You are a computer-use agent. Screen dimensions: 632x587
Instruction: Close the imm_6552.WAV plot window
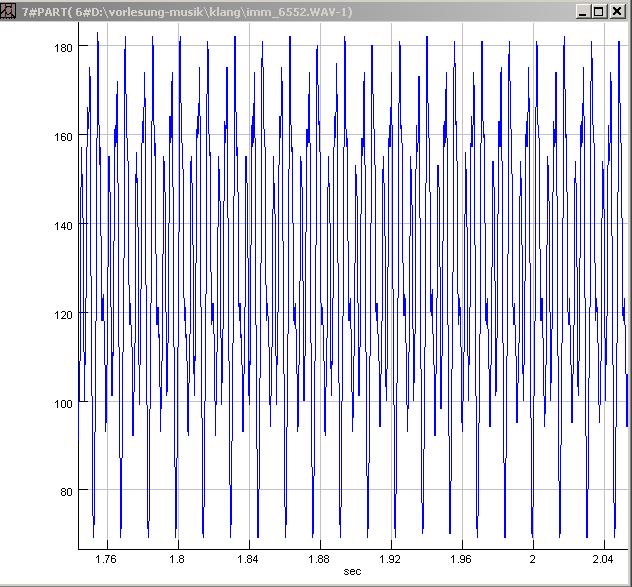pos(617,11)
